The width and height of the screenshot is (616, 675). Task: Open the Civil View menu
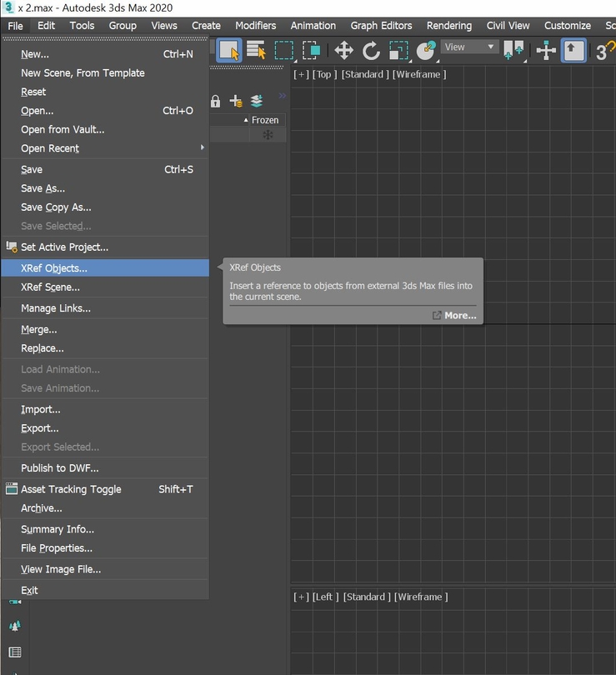pyautogui.click(x=508, y=26)
